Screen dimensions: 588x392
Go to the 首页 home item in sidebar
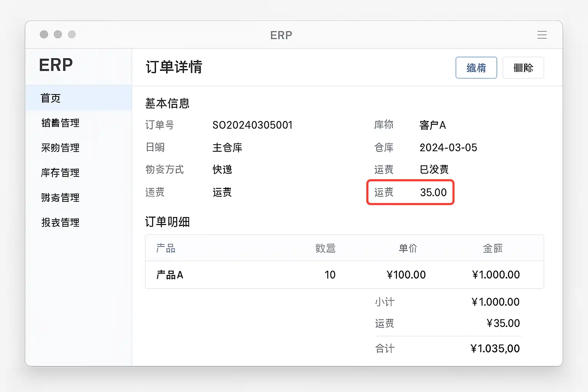point(78,98)
